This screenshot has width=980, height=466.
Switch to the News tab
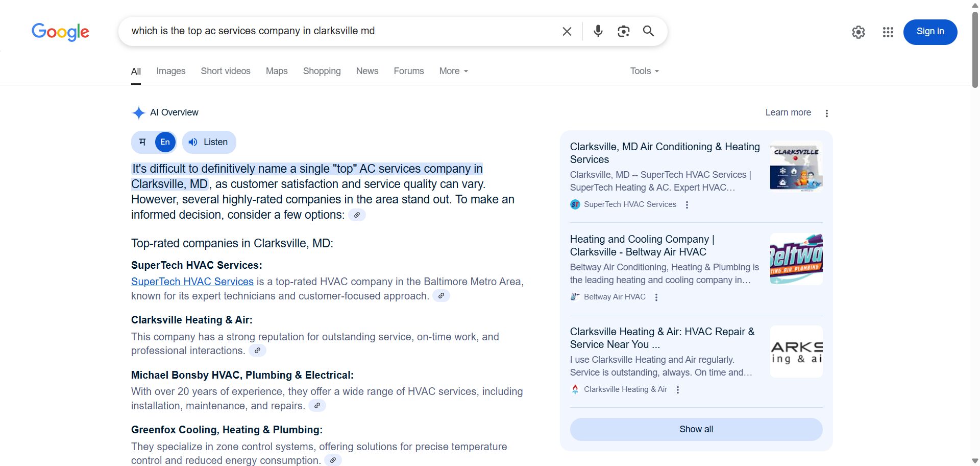click(367, 72)
